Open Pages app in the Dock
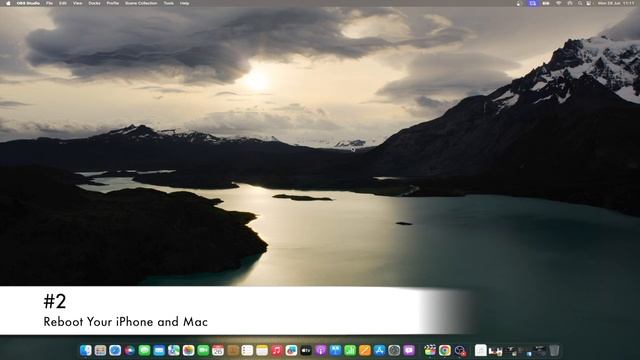 point(365,350)
